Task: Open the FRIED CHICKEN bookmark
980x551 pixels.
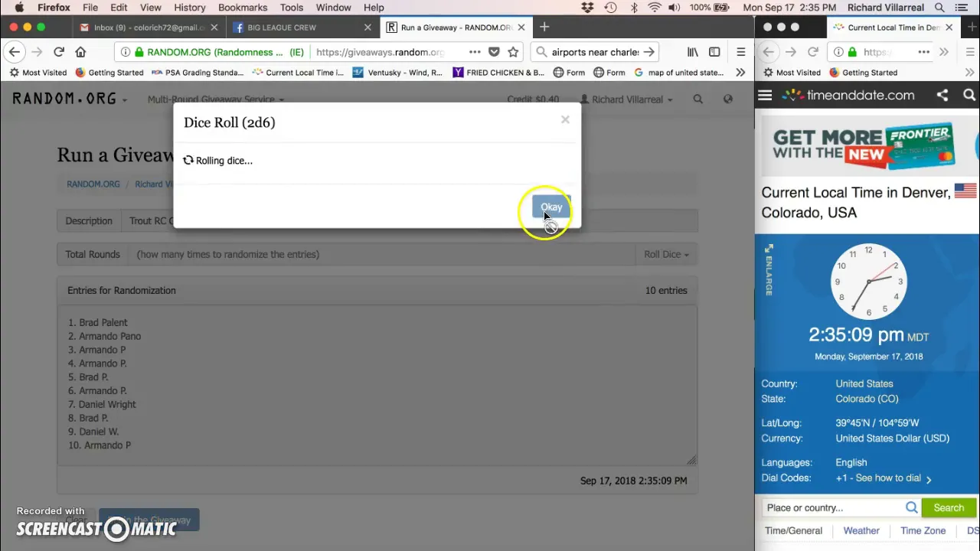Action: [x=498, y=73]
